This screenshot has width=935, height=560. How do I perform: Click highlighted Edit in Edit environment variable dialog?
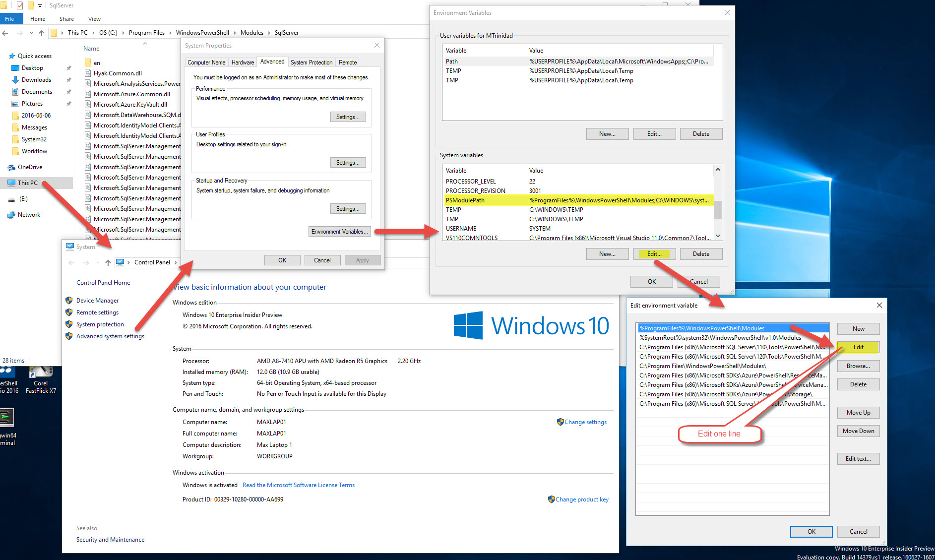(858, 347)
